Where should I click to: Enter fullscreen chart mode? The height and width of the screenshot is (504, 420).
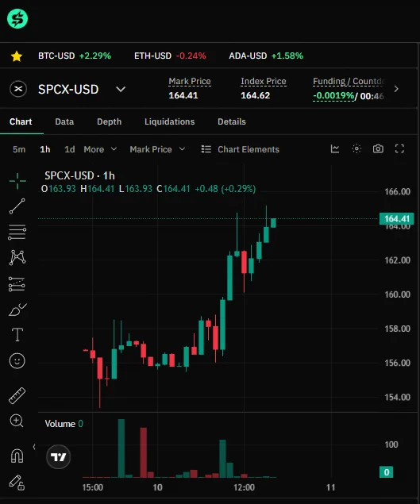tap(399, 149)
